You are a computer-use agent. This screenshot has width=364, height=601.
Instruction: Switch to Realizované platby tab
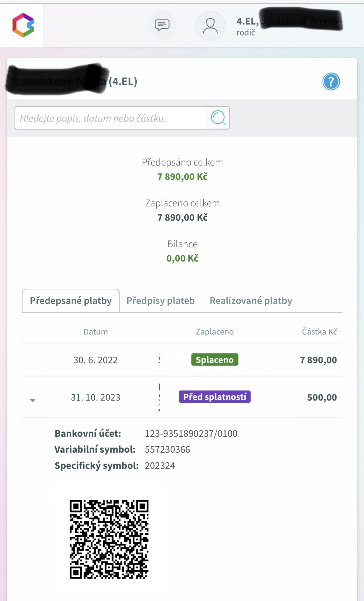point(251,300)
